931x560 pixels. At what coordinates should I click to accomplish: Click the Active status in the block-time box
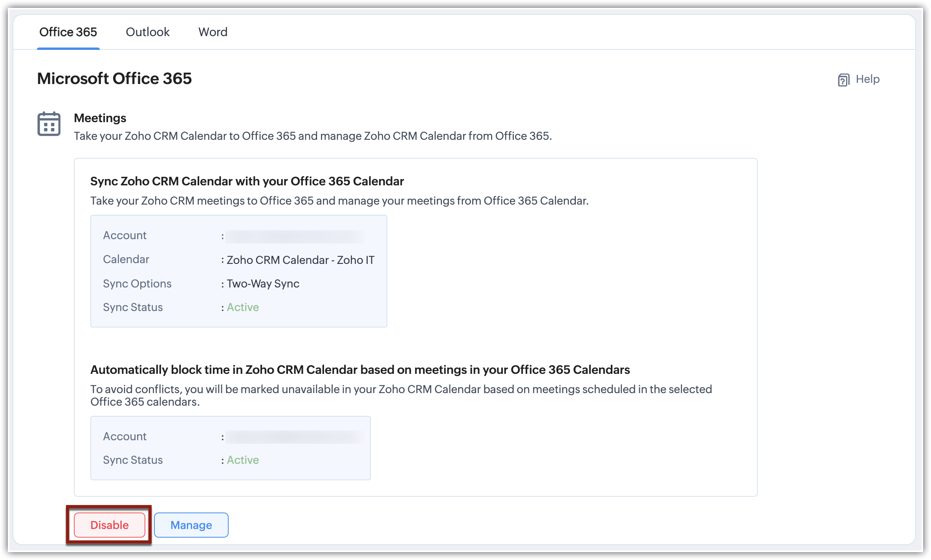[x=243, y=460]
